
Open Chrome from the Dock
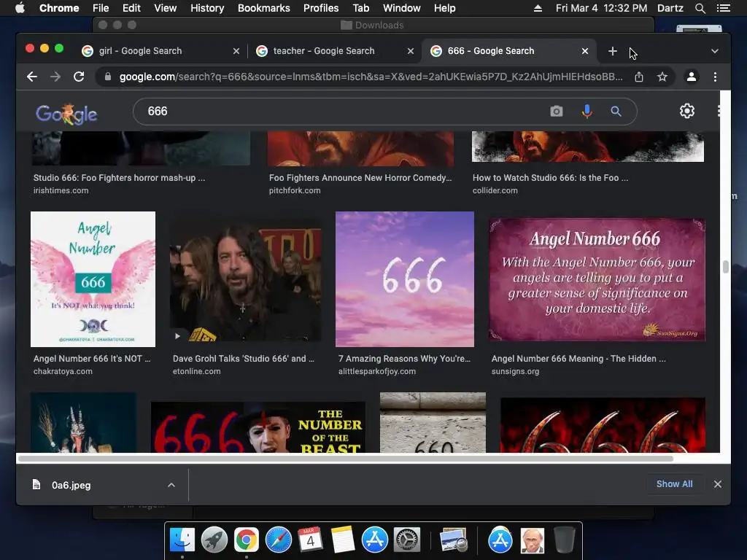[x=247, y=540]
